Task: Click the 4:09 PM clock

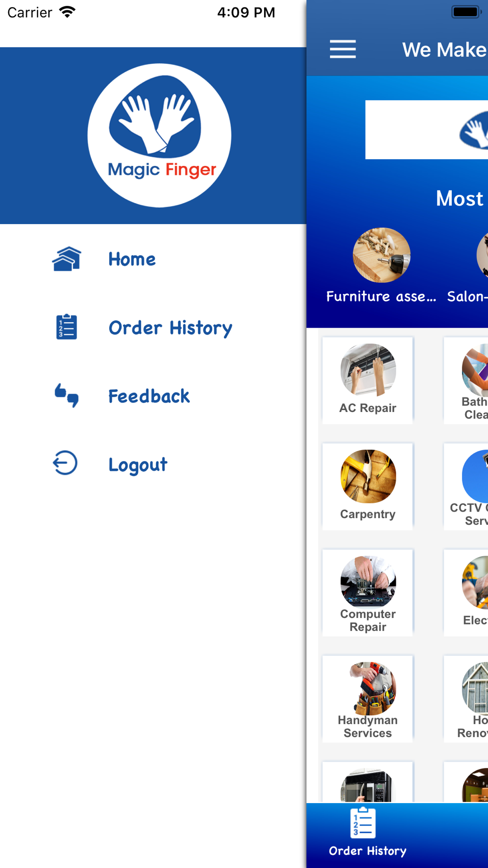Action: (x=246, y=12)
